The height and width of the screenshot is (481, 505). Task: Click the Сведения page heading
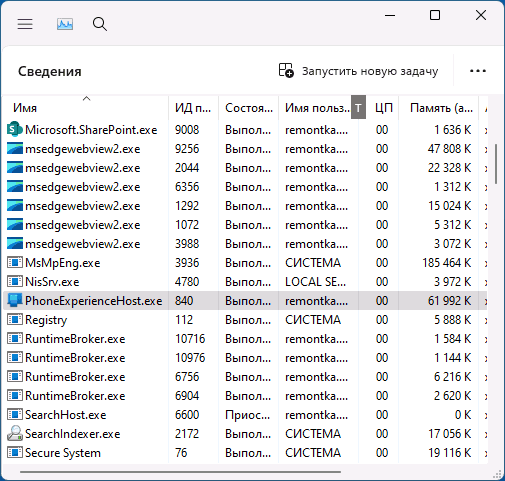50,71
